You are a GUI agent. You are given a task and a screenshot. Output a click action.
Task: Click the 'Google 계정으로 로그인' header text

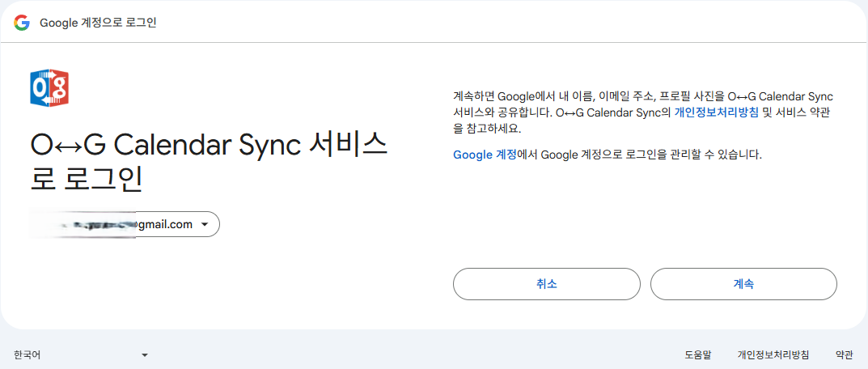(98, 23)
